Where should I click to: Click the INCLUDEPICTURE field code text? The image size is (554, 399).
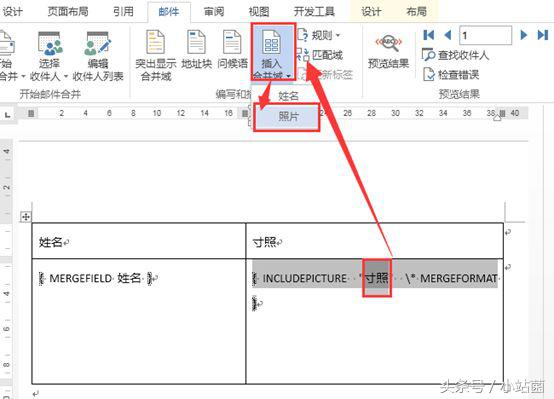click(305, 278)
